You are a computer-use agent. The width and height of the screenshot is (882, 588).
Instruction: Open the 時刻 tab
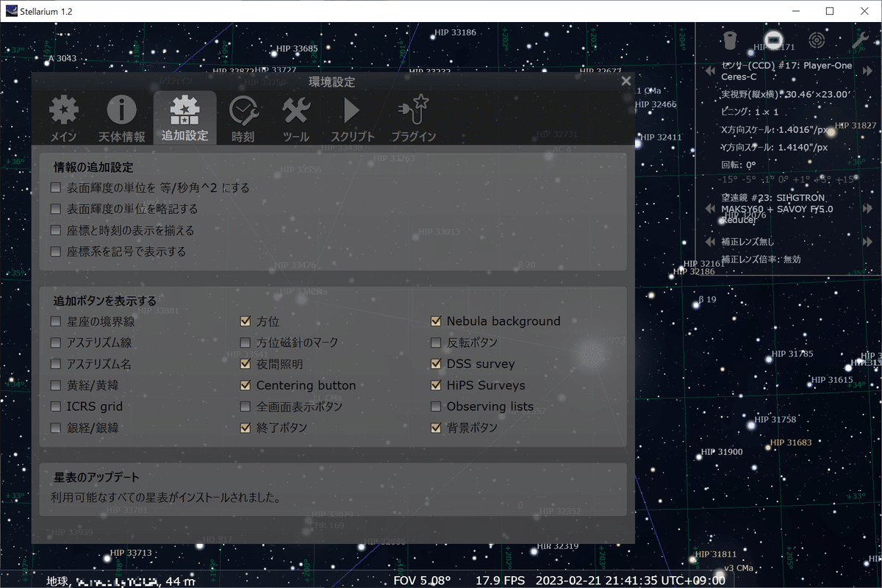243,118
